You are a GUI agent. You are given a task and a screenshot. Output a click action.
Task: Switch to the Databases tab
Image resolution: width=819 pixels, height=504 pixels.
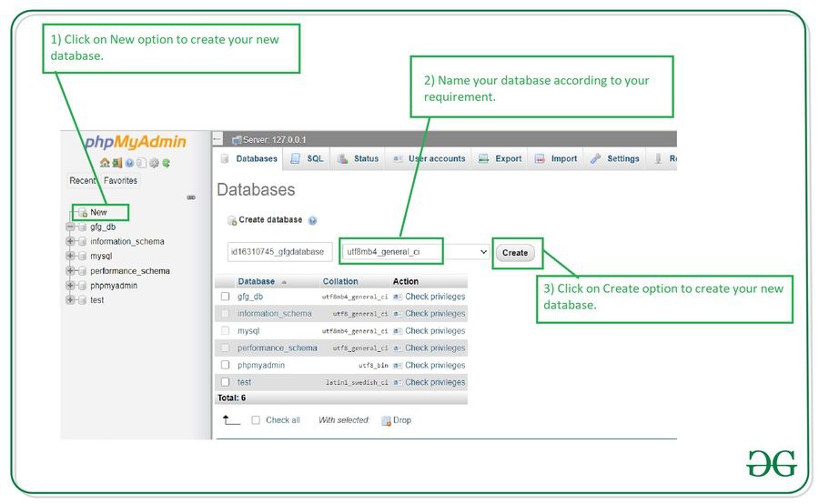tap(249, 159)
